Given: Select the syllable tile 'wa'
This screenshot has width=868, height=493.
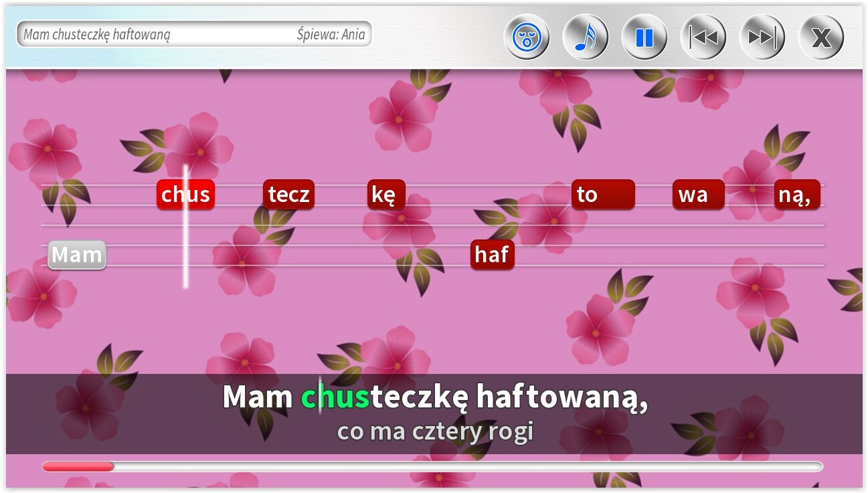Looking at the screenshot, I should click(697, 194).
